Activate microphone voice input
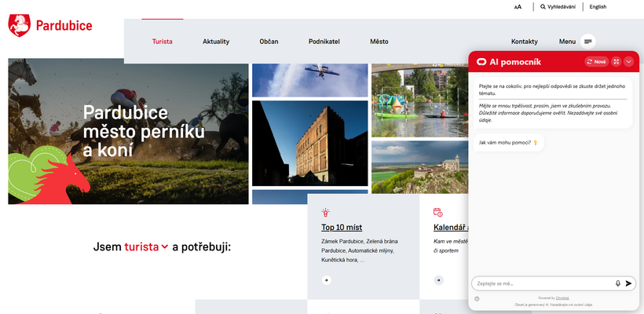The width and height of the screenshot is (644, 314). coord(618,283)
